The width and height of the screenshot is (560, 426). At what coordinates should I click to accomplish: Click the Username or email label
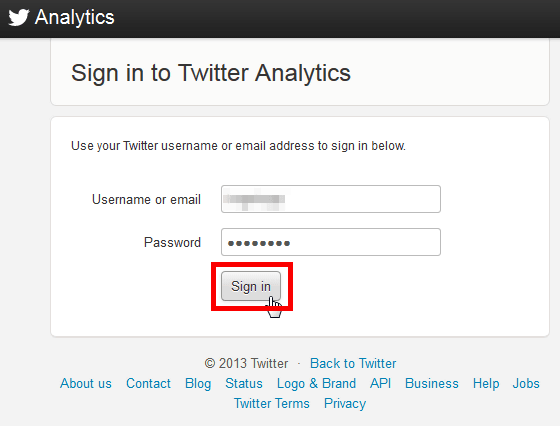tap(146, 199)
